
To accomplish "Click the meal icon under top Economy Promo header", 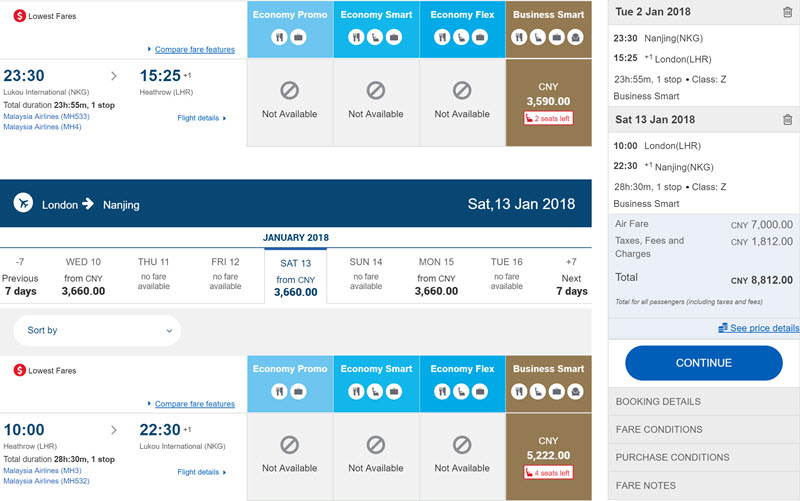I will (x=279, y=37).
